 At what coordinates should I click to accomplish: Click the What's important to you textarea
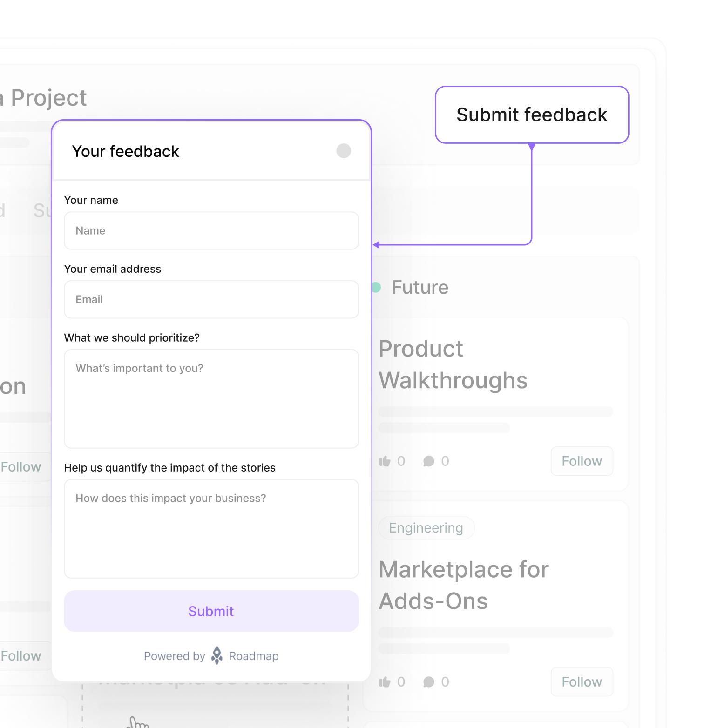[211, 398]
